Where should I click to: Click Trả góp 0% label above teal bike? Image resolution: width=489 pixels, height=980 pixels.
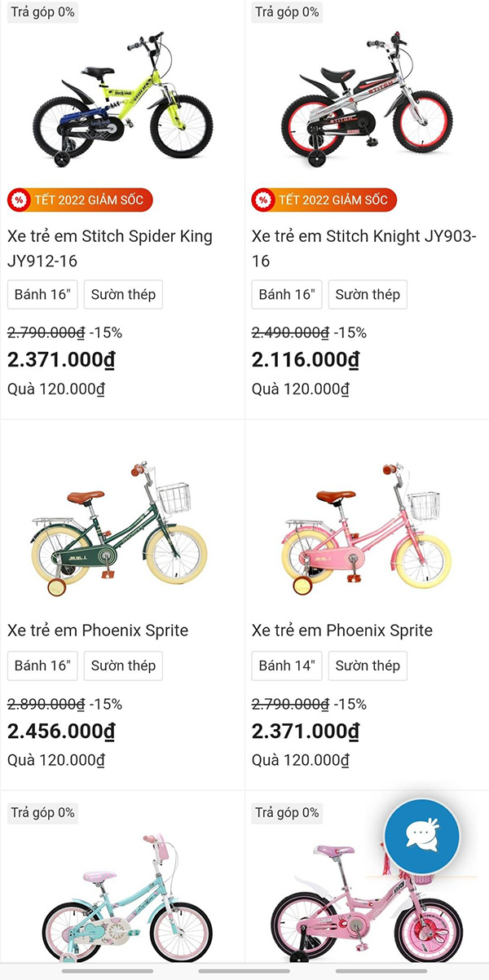coord(42,812)
